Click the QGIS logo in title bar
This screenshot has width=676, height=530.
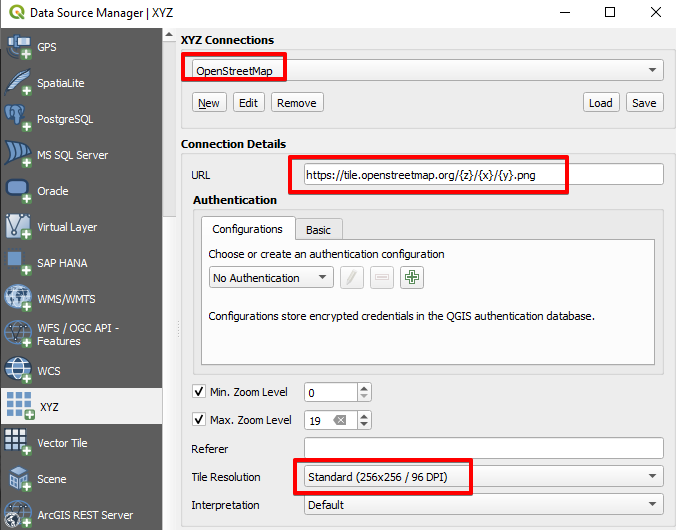click(16, 12)
